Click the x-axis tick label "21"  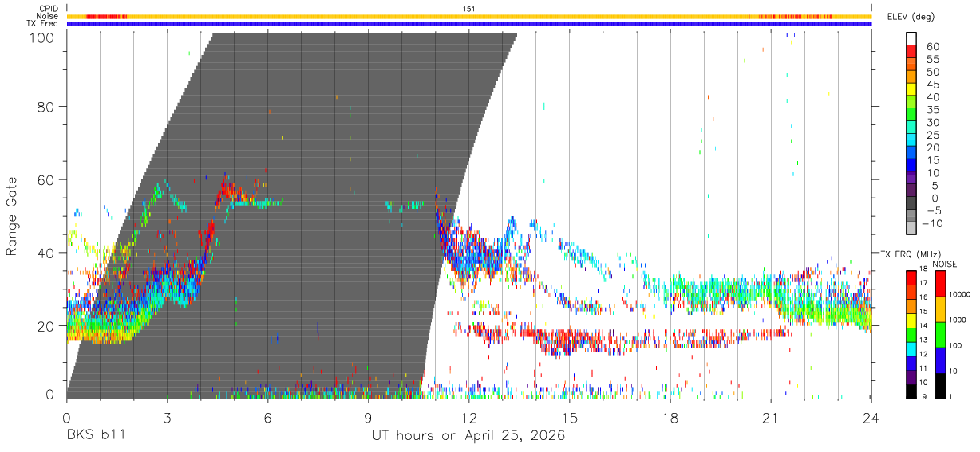(771, 417)
